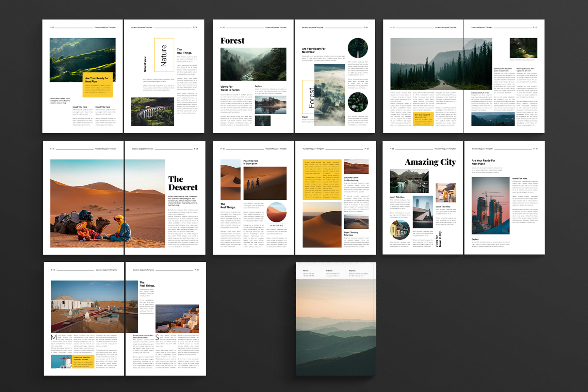Select the "Amazing City" heading
This screenshot has width=588, height=392.
point(430,162)
